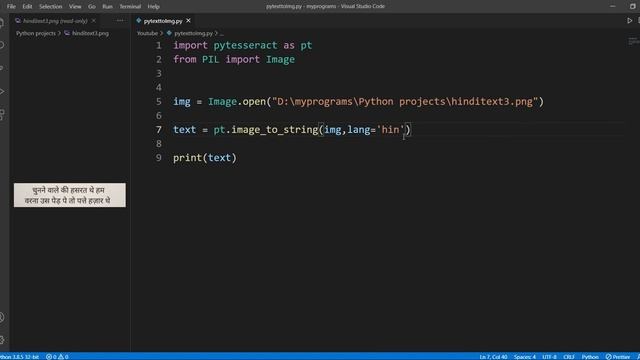The width and height of the screenshot is (640, 360).
Task: Click 'open' method on line 5
Action: [254, 102]
